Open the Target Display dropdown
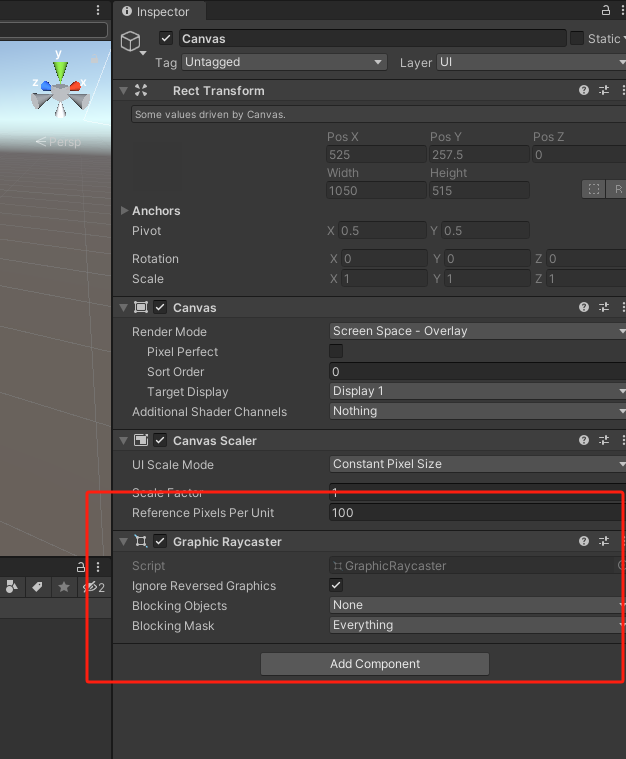Screen dimensions: 626x759 click(x=477, y=391)
